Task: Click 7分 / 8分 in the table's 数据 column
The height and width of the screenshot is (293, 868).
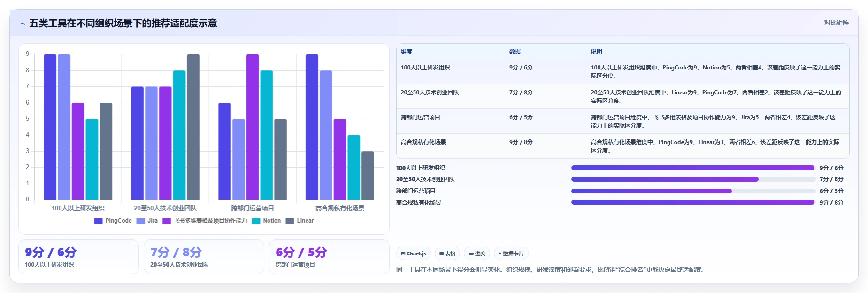Action: click(521, 93)
